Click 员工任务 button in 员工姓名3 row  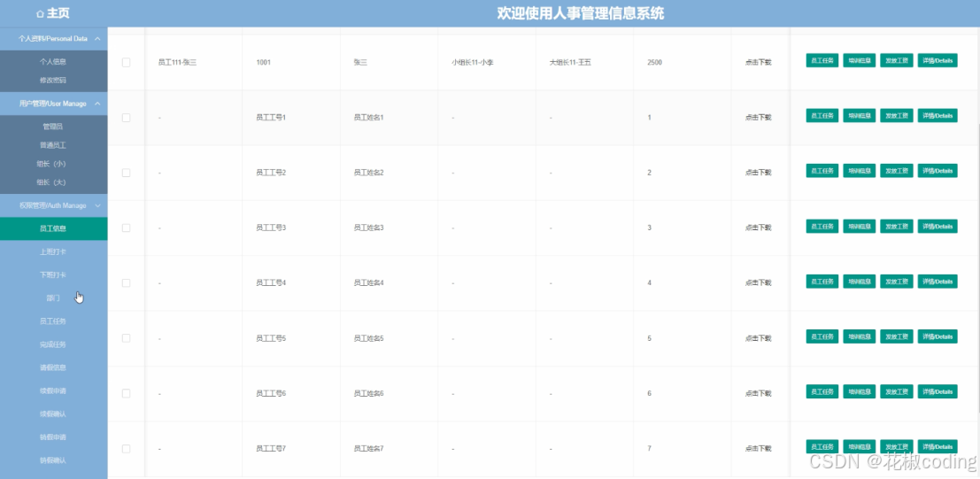[x=822, y=226]
